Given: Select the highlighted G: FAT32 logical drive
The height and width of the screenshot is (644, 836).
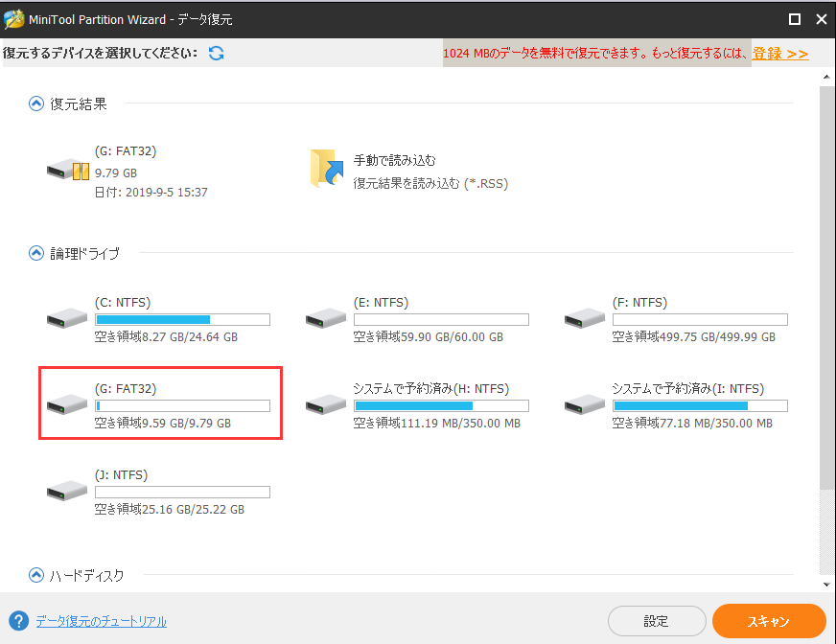Looking at the screenshot, I should pos(160,404).
